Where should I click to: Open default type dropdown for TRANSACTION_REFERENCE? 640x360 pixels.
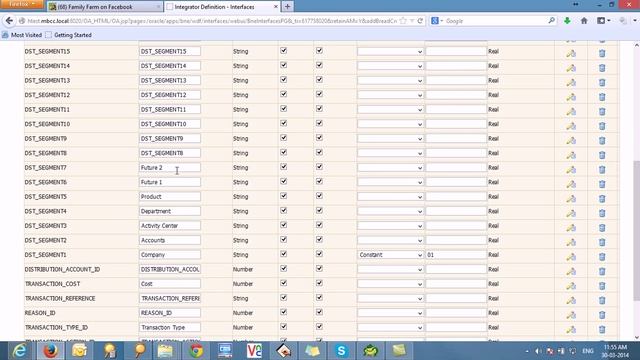pyautogui.click(x=390, y=298)
